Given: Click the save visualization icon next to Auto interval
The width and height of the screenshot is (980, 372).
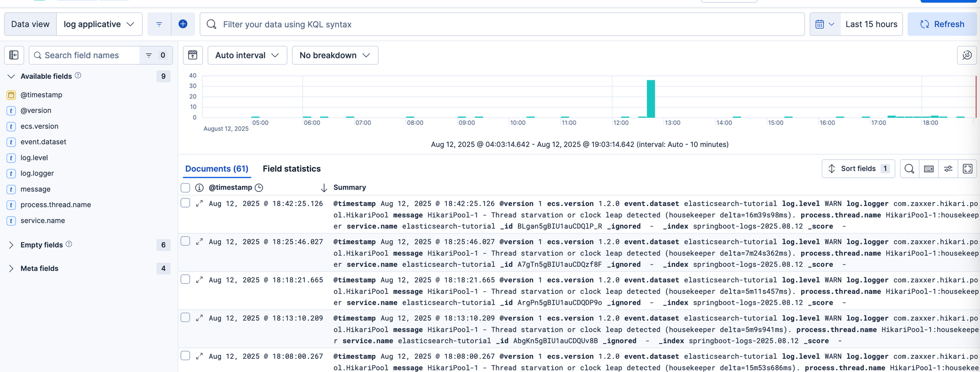Looking at the screenshot, I should click(193, 55).
